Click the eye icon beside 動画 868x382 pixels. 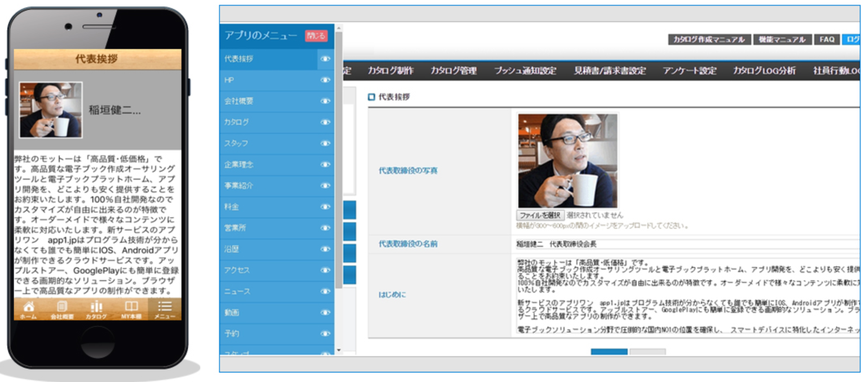click(x=325, y=313)
